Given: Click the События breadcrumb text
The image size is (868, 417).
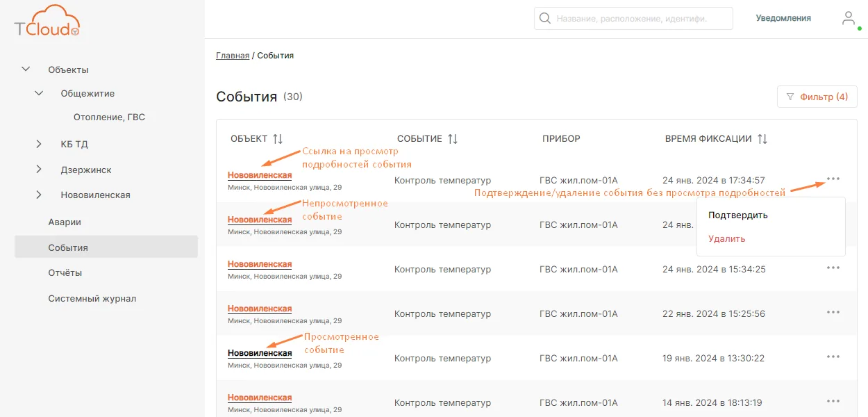Looking at the screenshot, I should 275,56.
